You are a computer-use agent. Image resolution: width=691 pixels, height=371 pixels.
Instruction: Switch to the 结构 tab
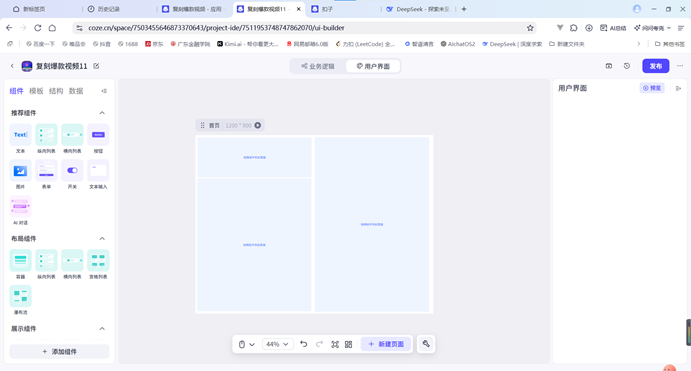coord(56,91)
